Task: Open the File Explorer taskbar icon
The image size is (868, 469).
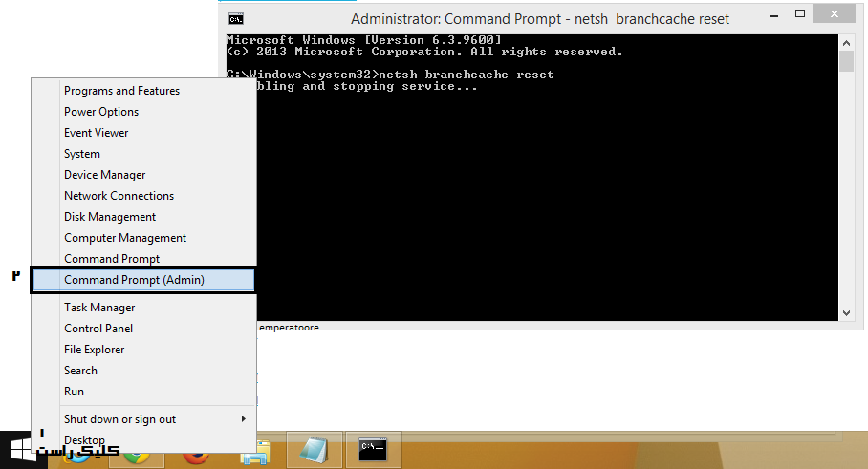Action: pyautogui.click(x=255, y=451)
